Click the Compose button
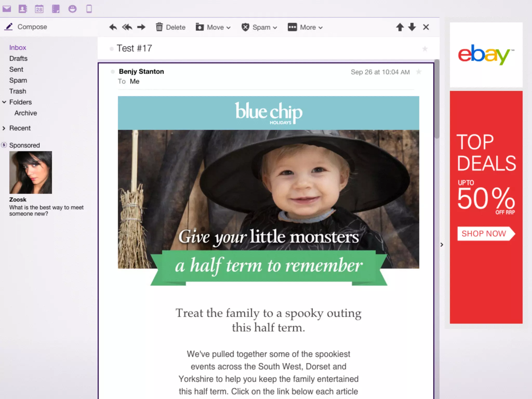This screenshot has height=399, width=532. (x=26, y=27)
